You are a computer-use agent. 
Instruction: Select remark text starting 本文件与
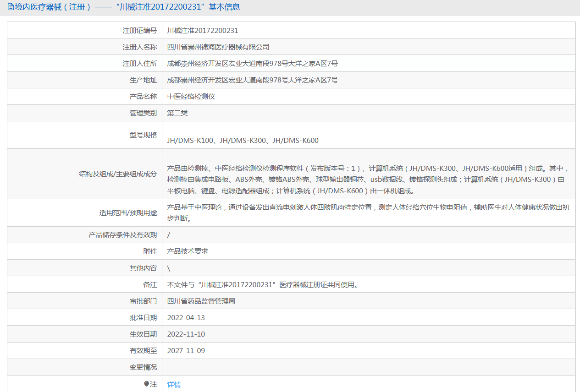pyautogui.click(x=263, y=284)
